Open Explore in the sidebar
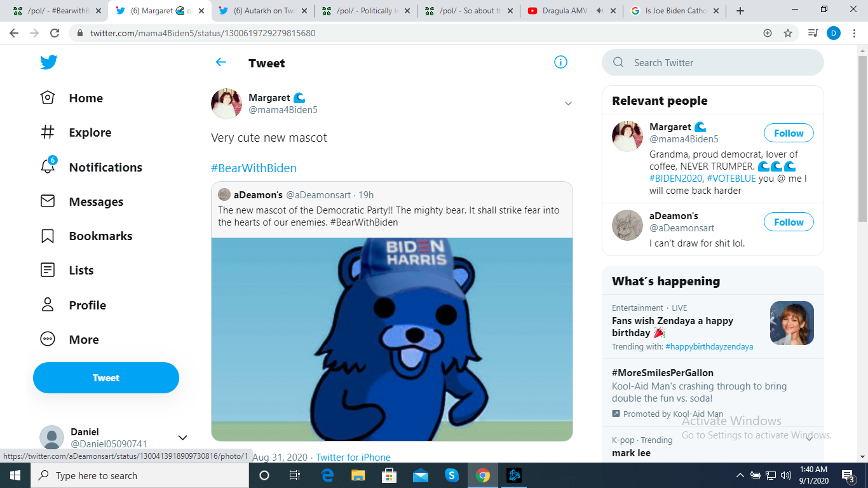The width and height of the screenshot is (868, 488). (x=76, y=132)
